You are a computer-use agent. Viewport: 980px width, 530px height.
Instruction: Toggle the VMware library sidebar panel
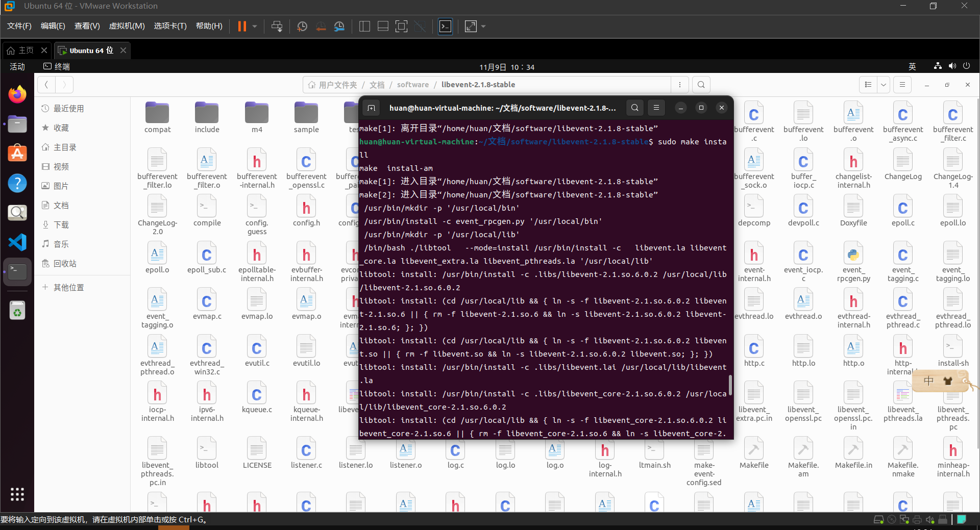(364, 26)
